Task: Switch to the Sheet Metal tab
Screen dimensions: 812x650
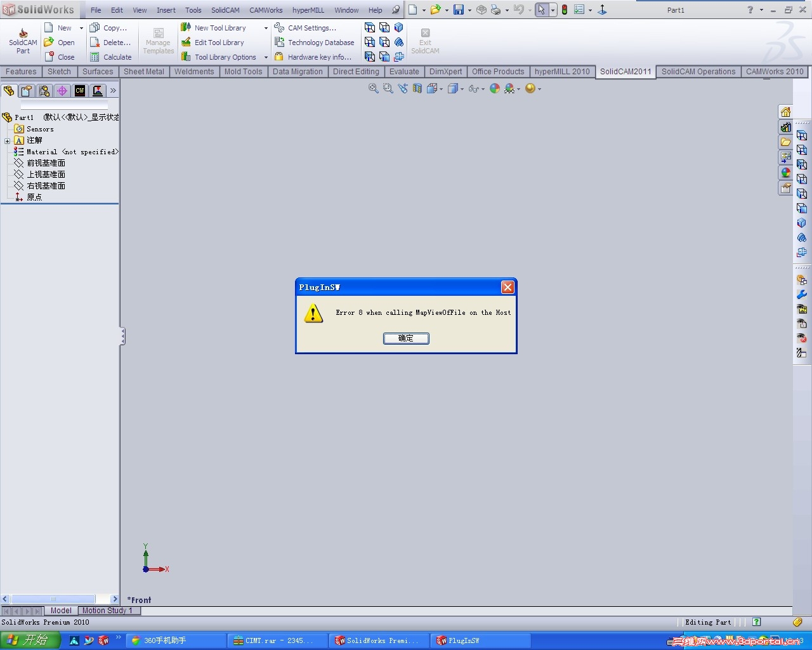Action: click(144, 72)
